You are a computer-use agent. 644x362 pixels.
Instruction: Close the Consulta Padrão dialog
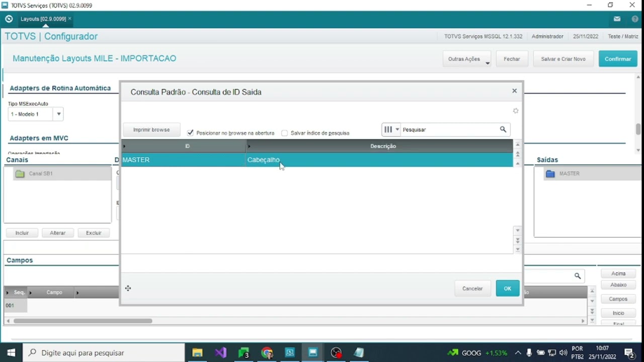514,91
